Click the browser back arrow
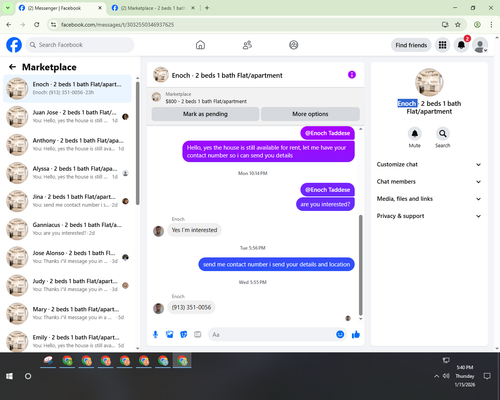Viewport: 500px width, 400px height. pyautogui.click(x=9, y=25)
